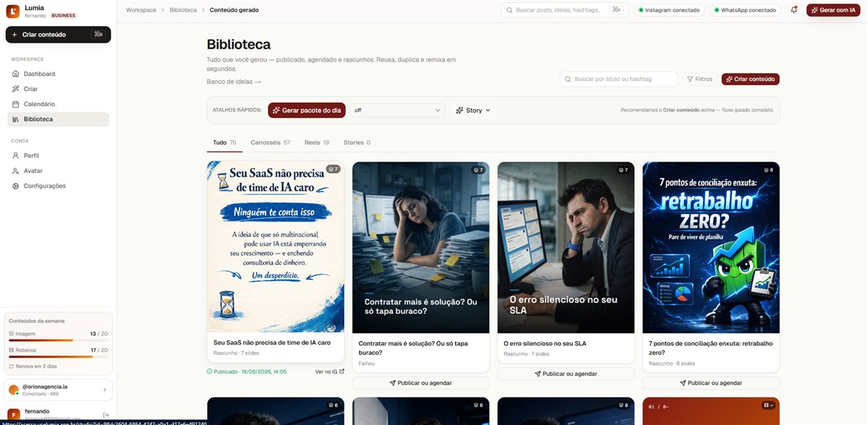Switch to the Carrosséis tab

[271, 143]
